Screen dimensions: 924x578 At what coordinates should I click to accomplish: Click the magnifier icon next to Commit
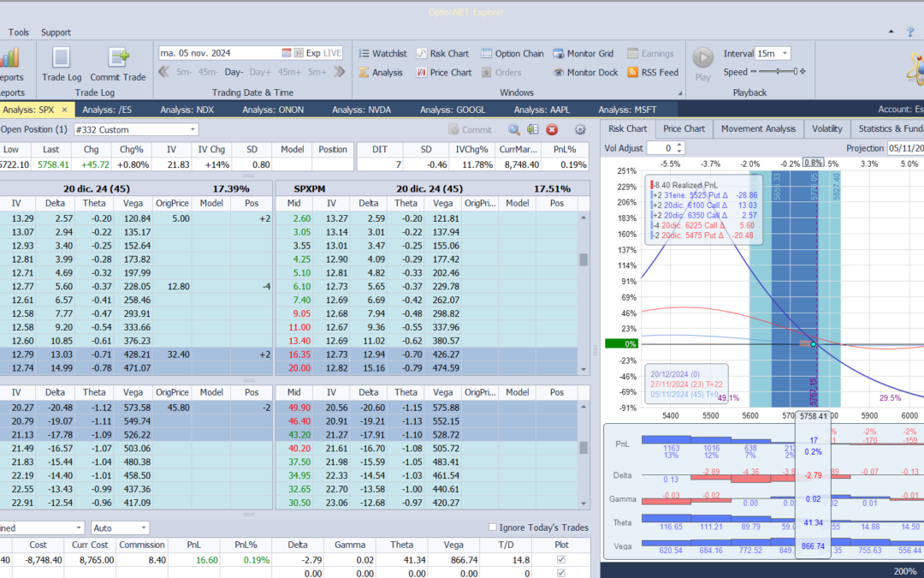coord(514,129)
